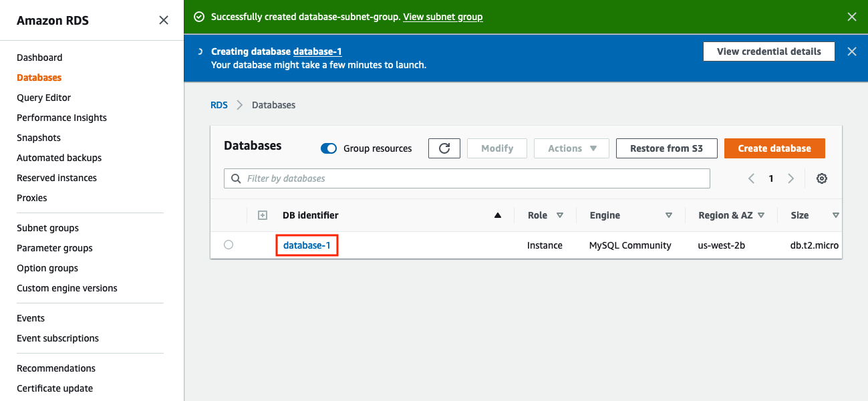
Task: Open Custom engine versions in sidebar
Action: click(x=67, y=288)
